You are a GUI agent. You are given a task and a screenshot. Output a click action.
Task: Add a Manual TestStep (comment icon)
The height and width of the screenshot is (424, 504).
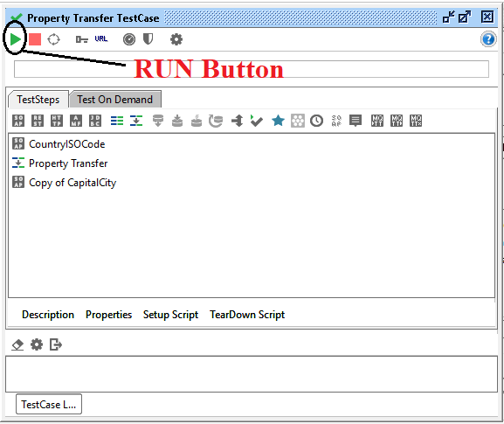(356, 121)
